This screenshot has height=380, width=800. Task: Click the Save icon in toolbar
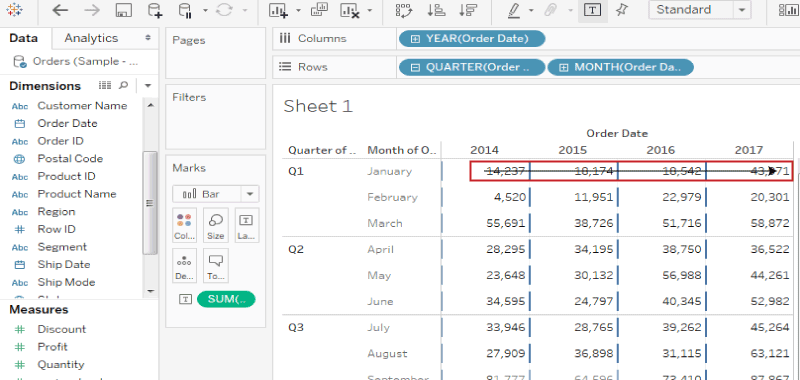pyautogui.click(x=123, y=11)
